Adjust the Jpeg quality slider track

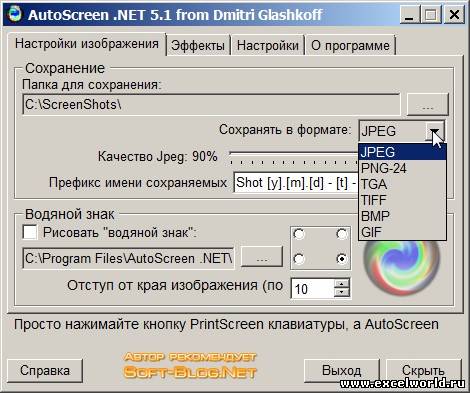(293, 157)
